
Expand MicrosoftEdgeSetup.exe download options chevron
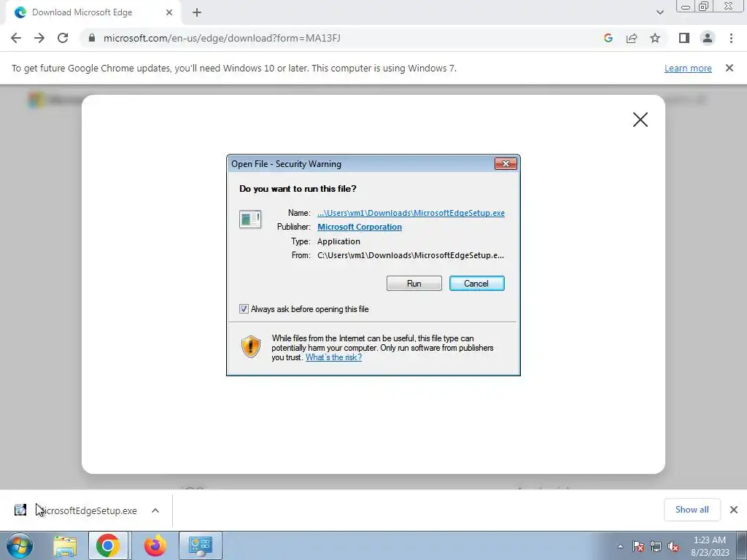(155, 510)
